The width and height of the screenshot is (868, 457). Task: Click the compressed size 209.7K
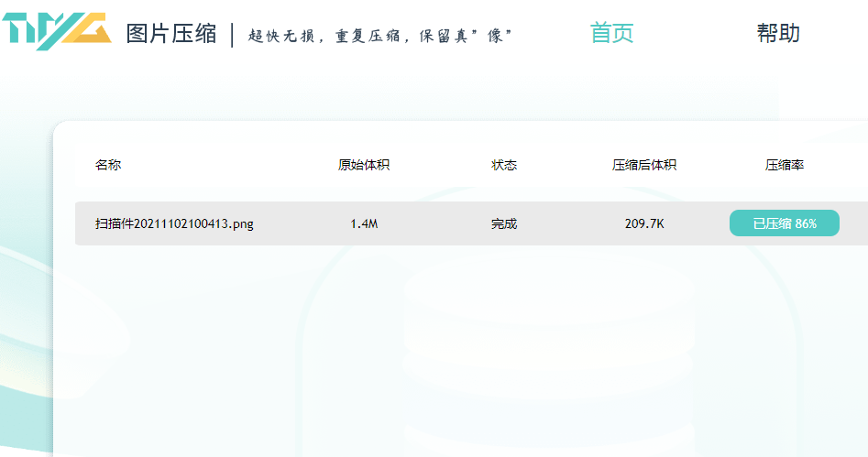644,223
